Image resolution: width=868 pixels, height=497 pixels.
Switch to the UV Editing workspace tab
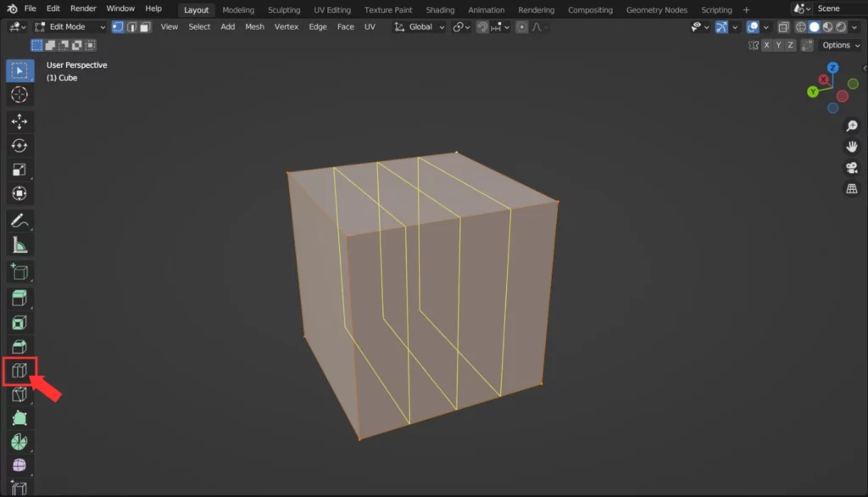click(x=332, y=10)
